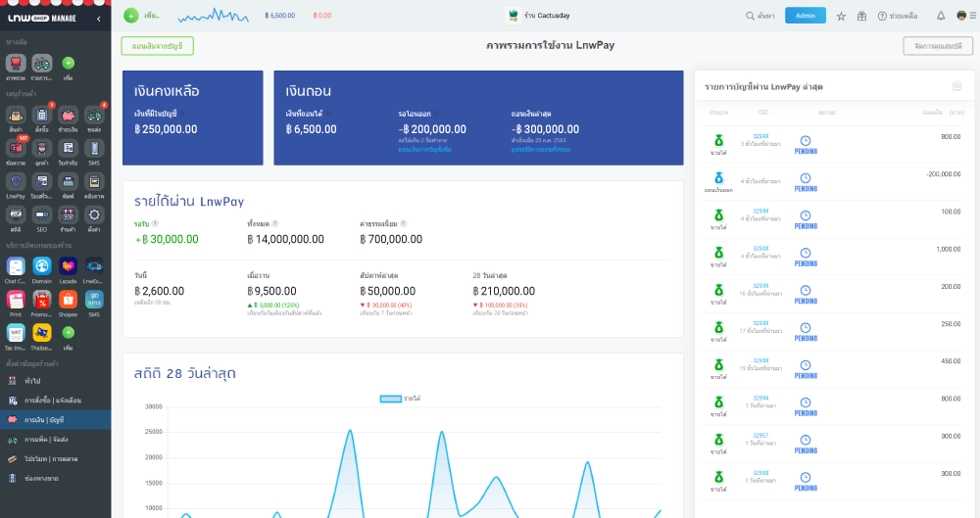Open the gift box icon
The image size is (980, 518).
point(861,16)
